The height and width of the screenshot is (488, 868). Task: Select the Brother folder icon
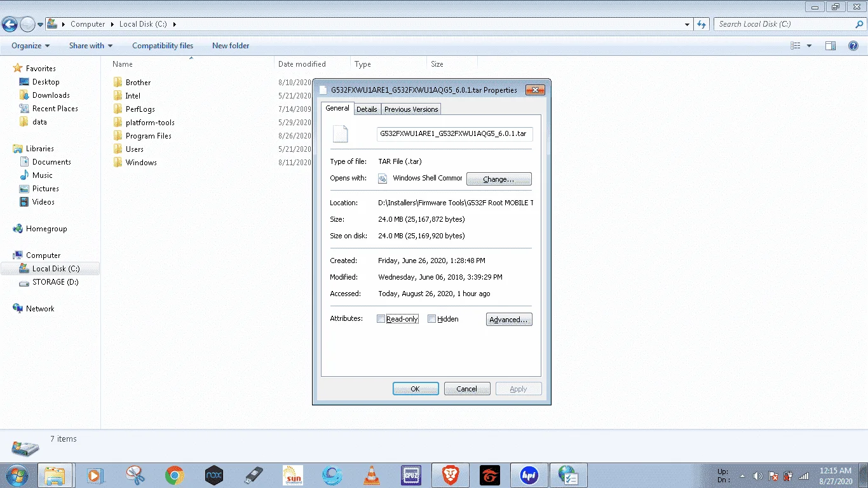click(118, 83)
